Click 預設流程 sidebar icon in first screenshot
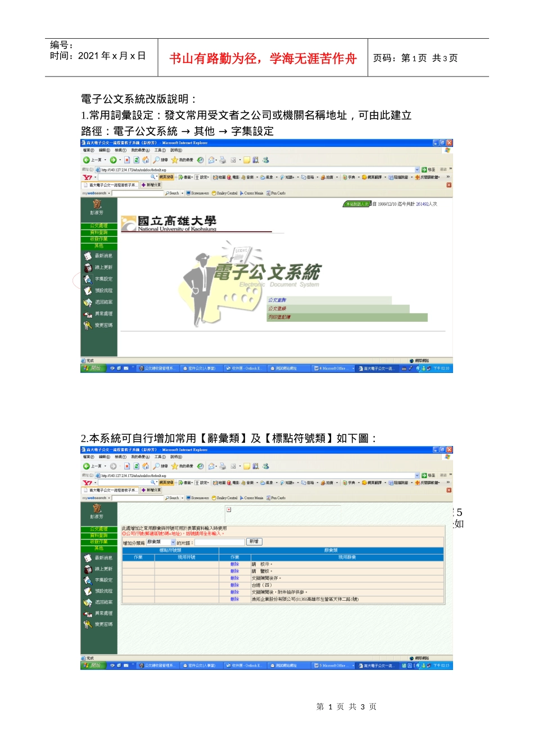 tap(88, 291)
